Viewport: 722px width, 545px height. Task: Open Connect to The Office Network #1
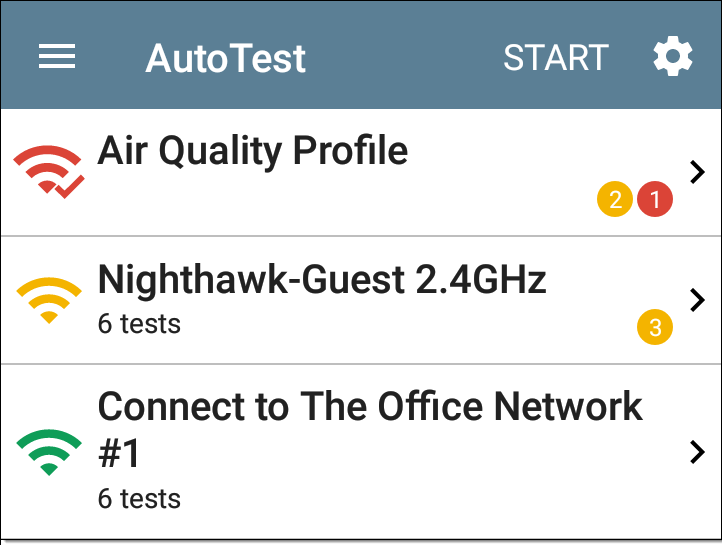[361, 452]
